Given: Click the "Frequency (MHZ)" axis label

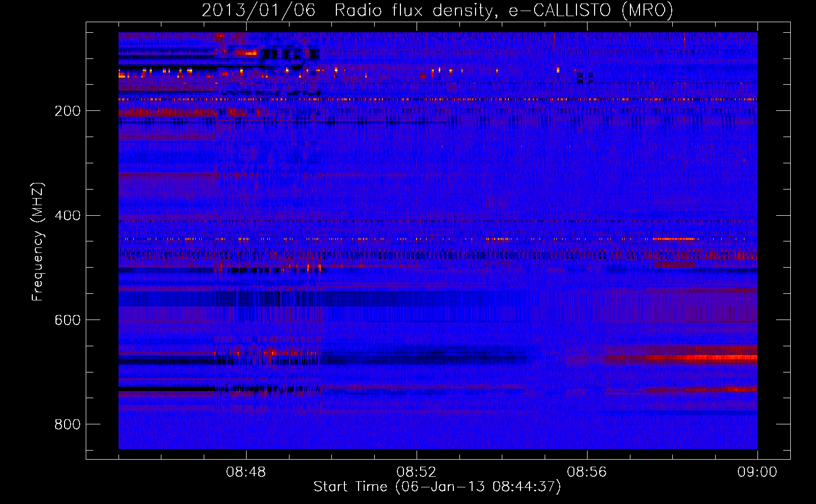Looking at the screenshot, I should click(x=37, y=242).
